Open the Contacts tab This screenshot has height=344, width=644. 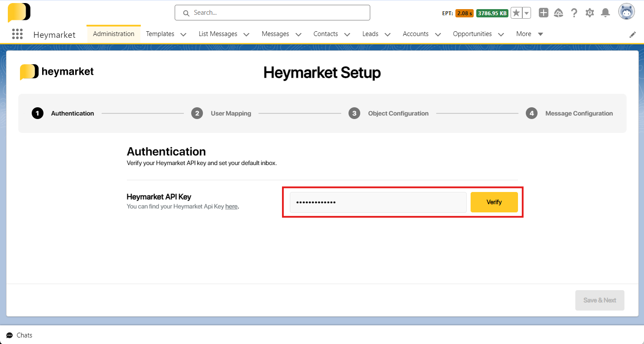325,34
